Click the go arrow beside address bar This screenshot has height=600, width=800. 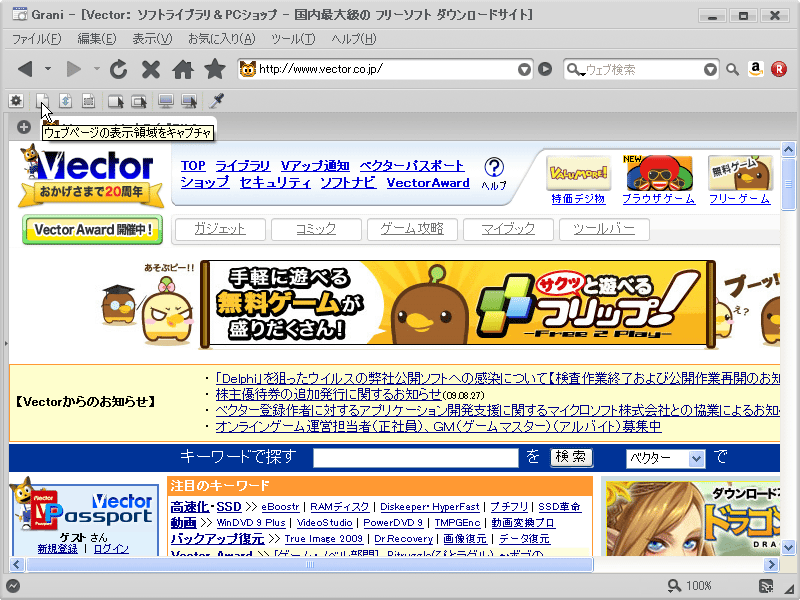(545, 69)
